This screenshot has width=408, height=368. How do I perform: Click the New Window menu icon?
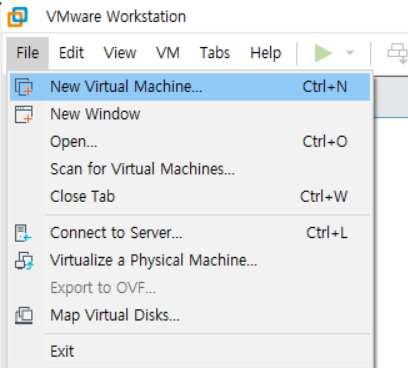pyautogui.click(x=24, y=114)
